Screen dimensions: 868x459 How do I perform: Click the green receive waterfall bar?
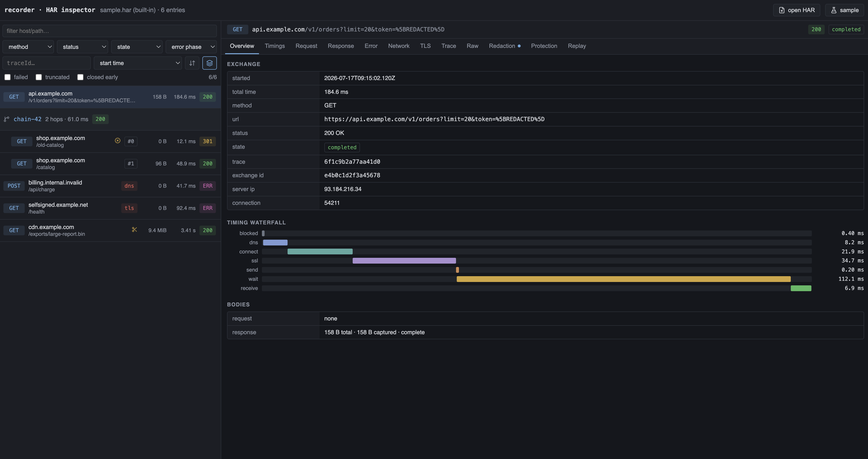point(801,288)
